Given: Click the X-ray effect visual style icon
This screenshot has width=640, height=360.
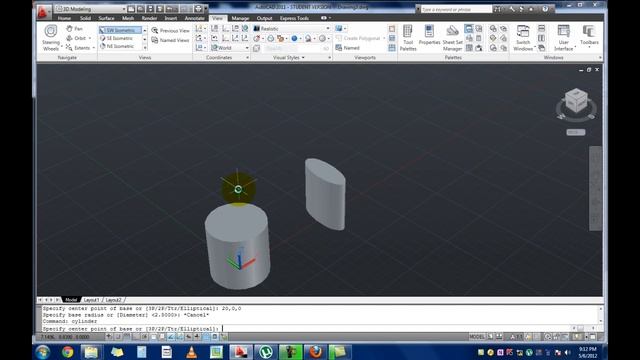Looking at the screenshot, I should 256,48.
